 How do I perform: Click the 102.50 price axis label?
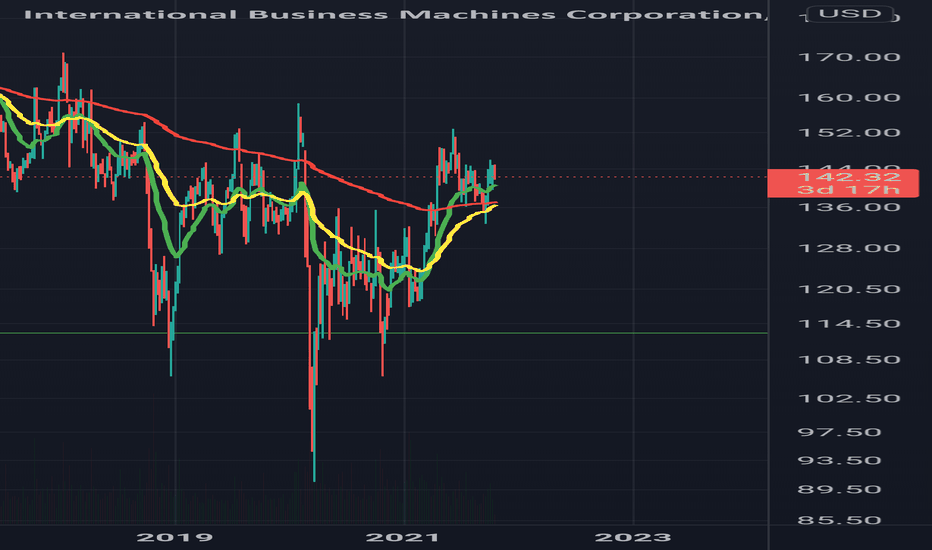849,398
